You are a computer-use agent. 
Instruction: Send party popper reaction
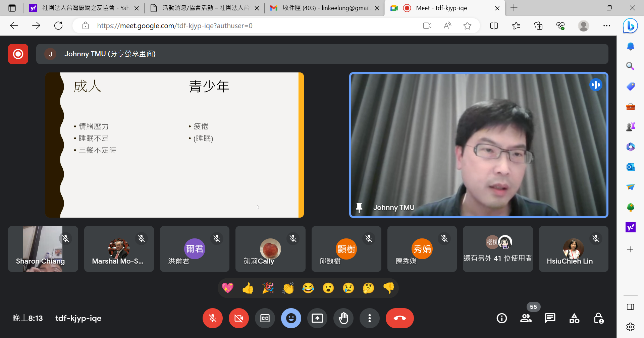pos(268,288)
